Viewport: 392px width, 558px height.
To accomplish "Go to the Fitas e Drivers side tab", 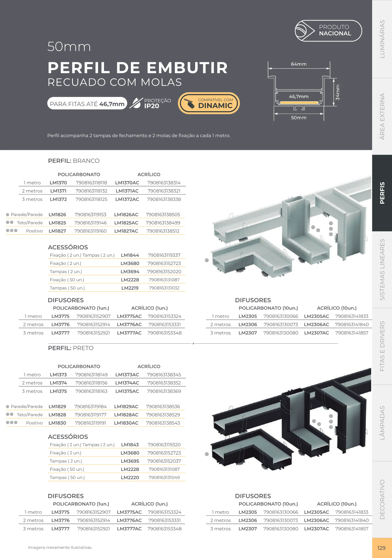I will tap(382, 346).
